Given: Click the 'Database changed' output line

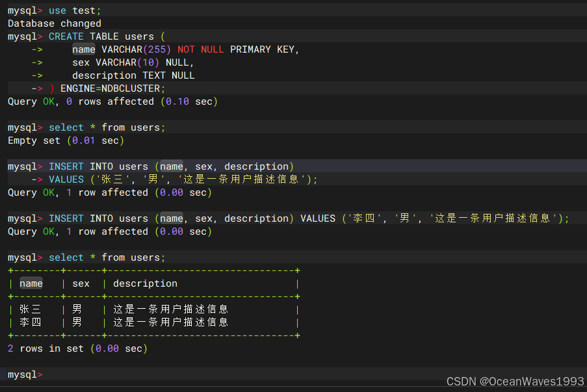Looking at the screenshot, I should (55, 23).
